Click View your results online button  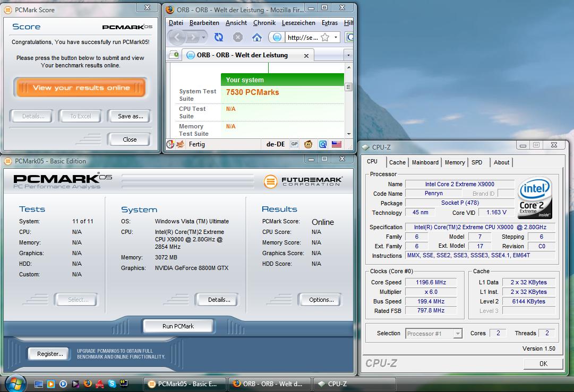81,88
